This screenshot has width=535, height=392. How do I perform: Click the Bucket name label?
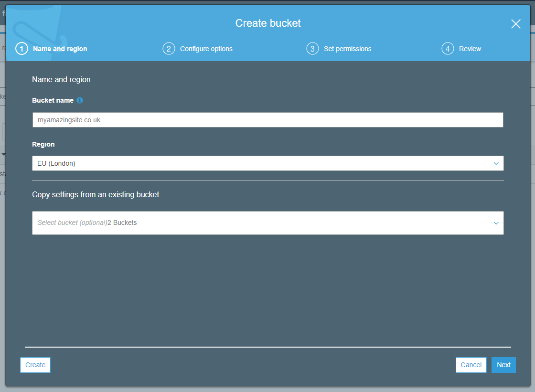(53, 100)
